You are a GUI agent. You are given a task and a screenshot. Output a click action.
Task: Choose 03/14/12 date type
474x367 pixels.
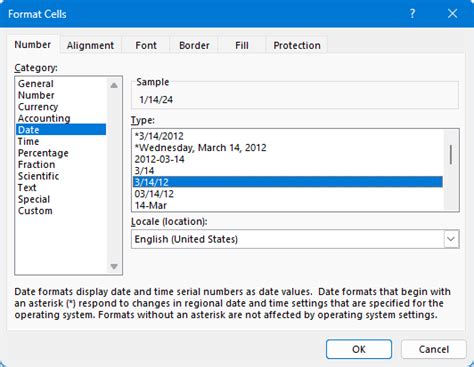click(288, 194)
